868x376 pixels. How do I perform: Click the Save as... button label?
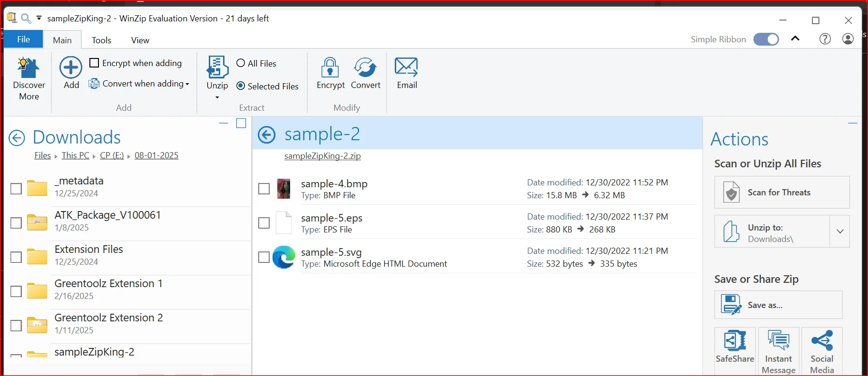point(765,305)
